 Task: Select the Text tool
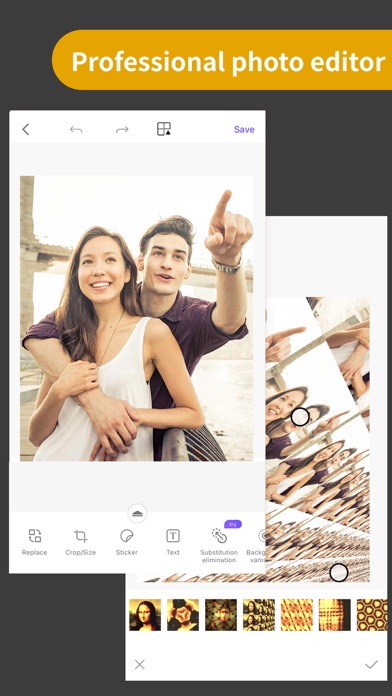click(173, 542)
